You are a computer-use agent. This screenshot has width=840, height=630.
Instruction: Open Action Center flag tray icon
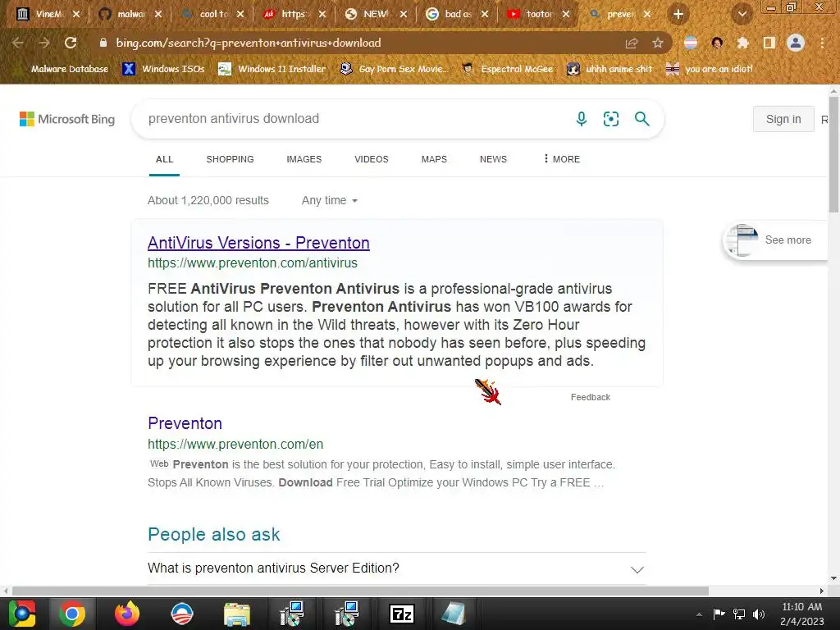(x=719, y=614)
